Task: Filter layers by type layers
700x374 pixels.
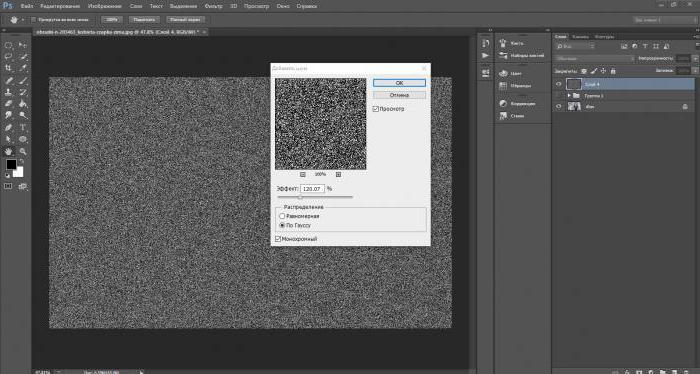Action: (x=645, y=46)
